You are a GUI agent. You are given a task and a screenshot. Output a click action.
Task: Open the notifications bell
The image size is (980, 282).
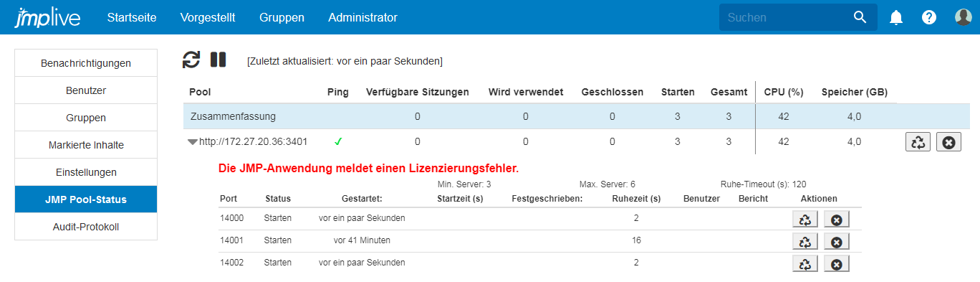[896, 18]
